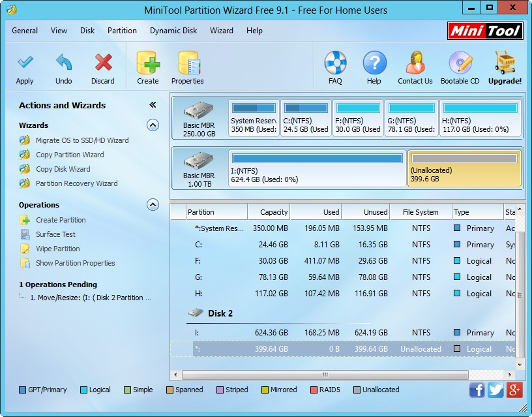The width and height of the screenshot is (532, 417).
Task: Open the Dynamic Disk menu
Action: tap(173, 31)
